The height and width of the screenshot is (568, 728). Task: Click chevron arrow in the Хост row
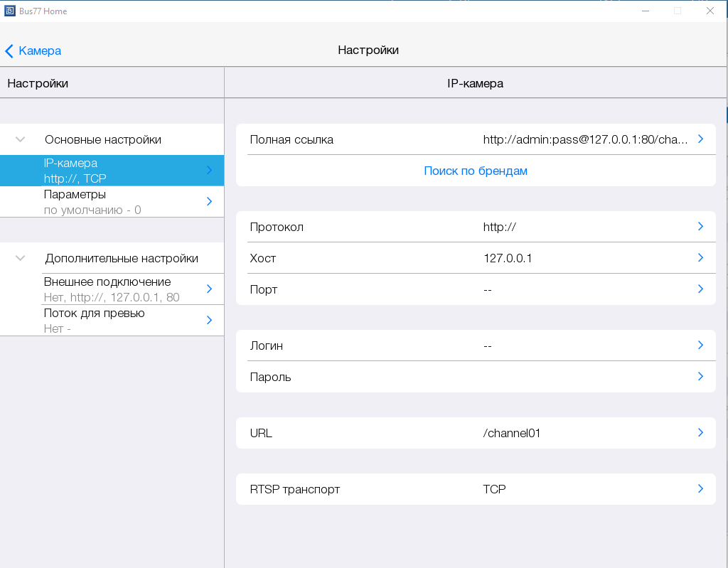(700, 258)
